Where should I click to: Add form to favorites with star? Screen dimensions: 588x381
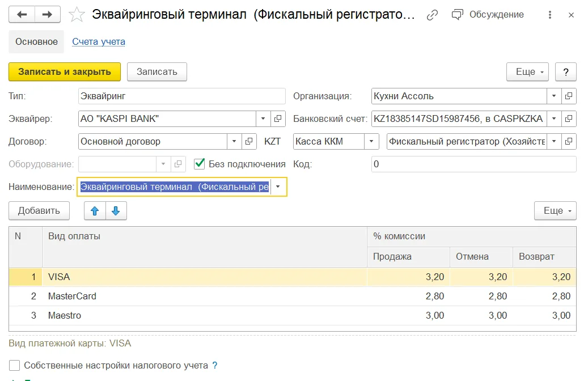(x=77, y=15)
